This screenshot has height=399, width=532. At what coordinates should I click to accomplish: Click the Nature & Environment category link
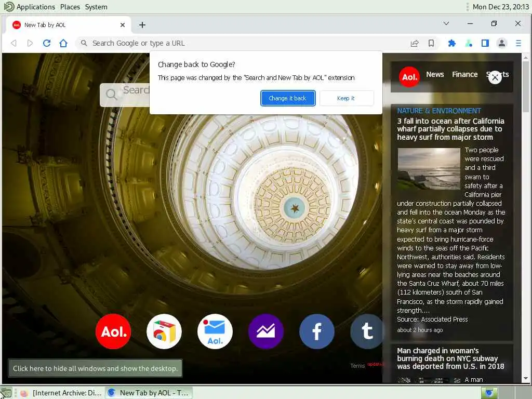(439, 111)
